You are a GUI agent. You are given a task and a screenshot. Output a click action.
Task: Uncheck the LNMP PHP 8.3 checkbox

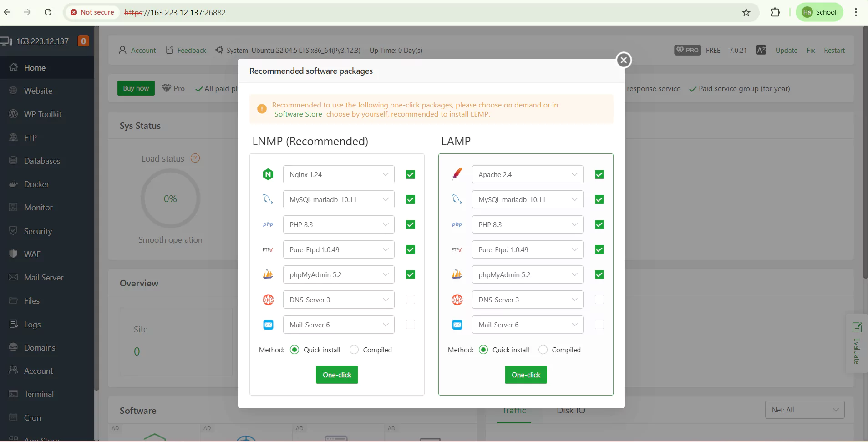[411, 224]
